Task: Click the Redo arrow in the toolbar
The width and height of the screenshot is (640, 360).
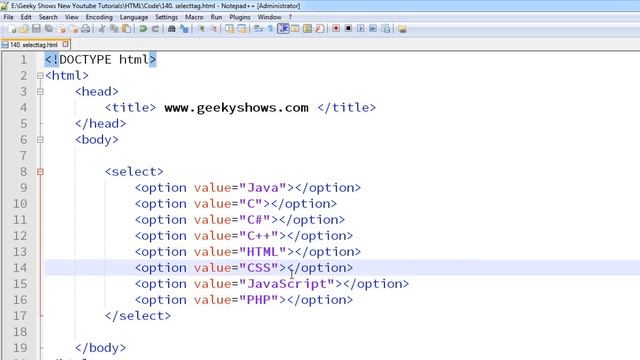Action: pyautogui.click(x=156, y=29)
